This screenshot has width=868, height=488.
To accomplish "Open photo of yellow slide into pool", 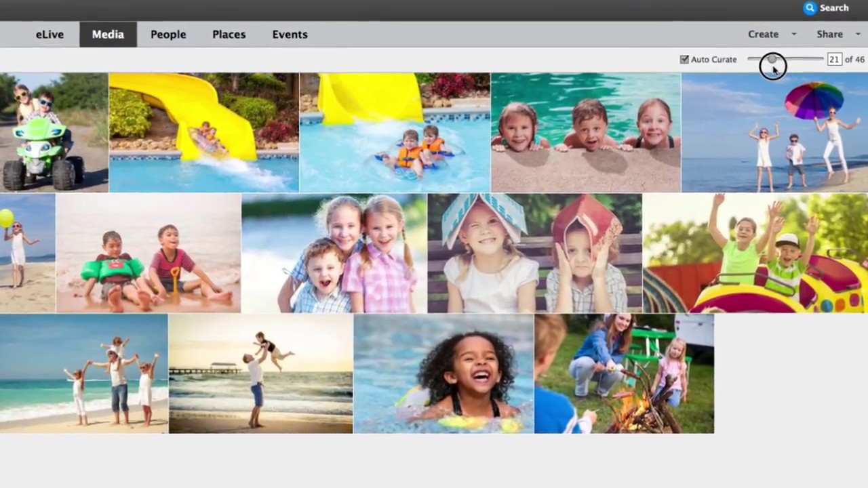I will 204,133.
